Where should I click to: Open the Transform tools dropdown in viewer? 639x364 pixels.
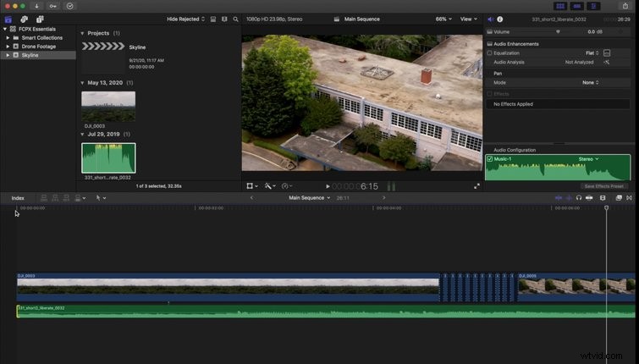coord(252,186)
